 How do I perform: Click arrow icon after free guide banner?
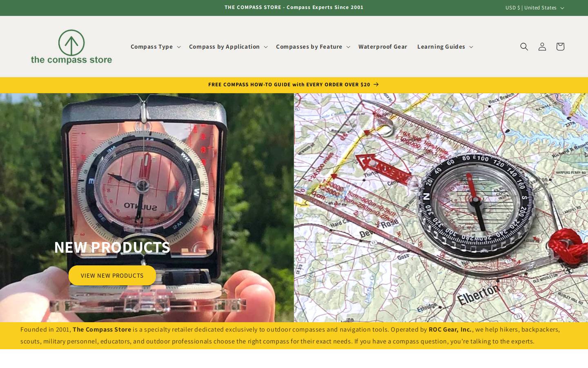click(x=376, y=85)
